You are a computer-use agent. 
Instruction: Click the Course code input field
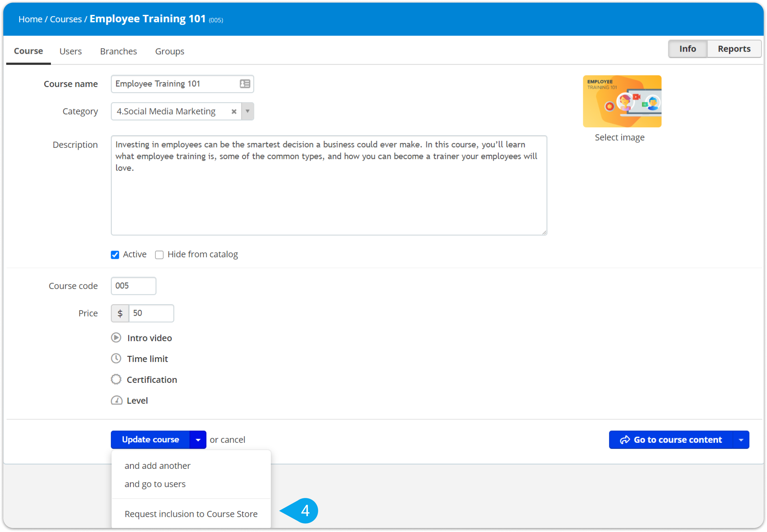click(133, 286)
